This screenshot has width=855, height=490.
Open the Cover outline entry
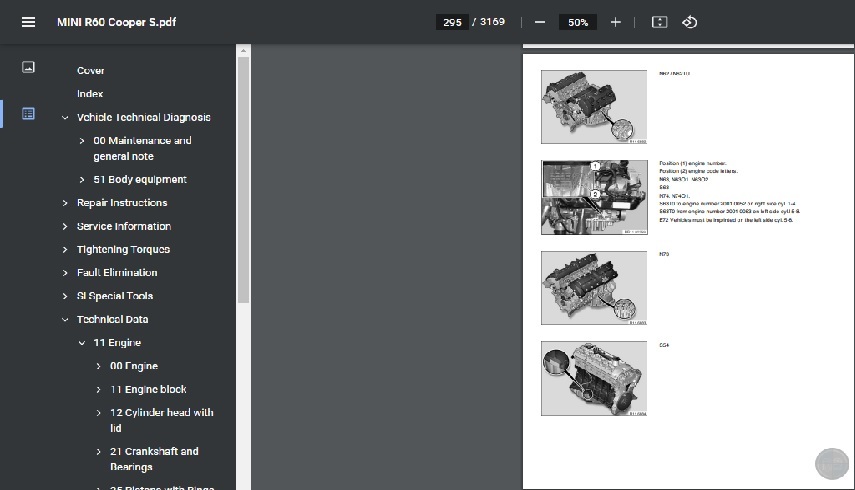(91, 70)
